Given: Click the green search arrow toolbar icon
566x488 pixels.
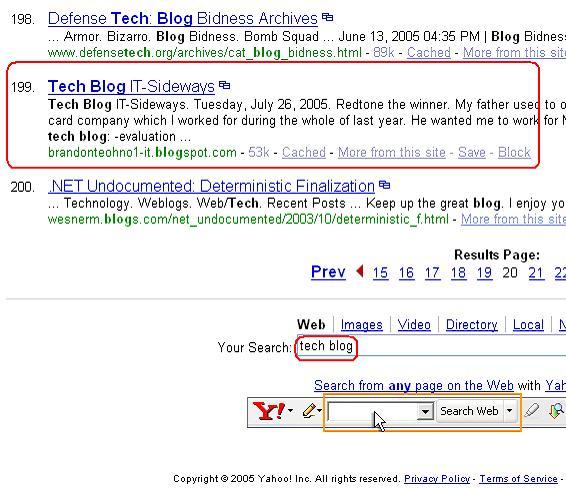Looking at the screenshot, I should pyautogui.click(x=557, y=411).
